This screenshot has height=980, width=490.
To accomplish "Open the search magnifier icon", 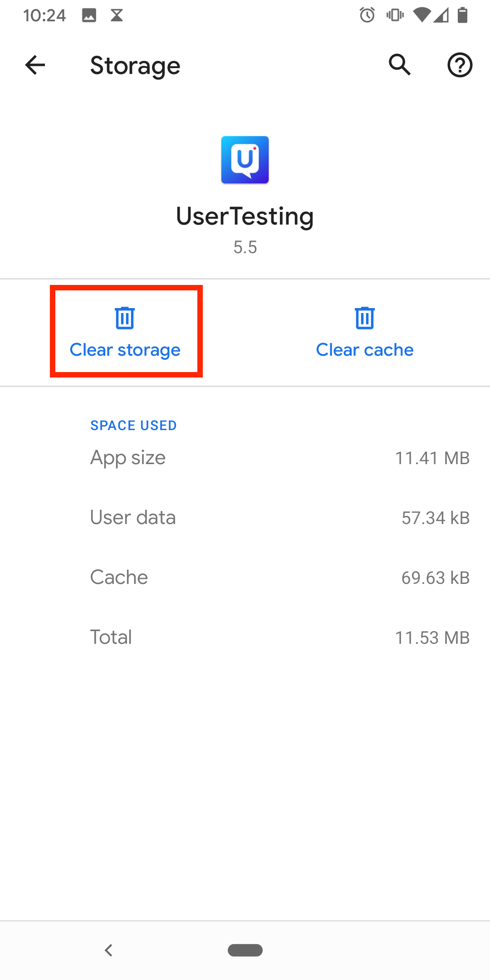I will (400, 65).
